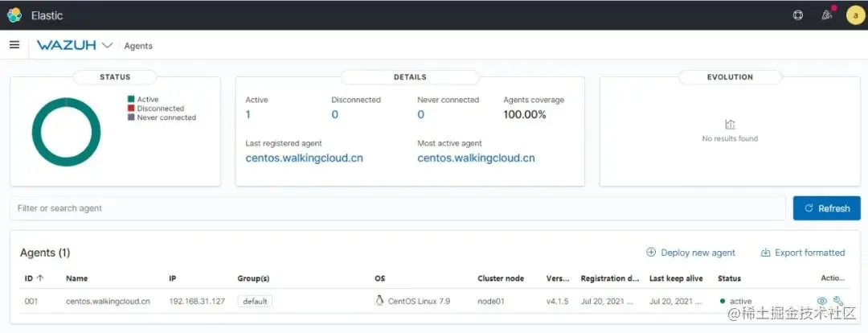
Task: Click the Elastic title text
Action: 47,15
